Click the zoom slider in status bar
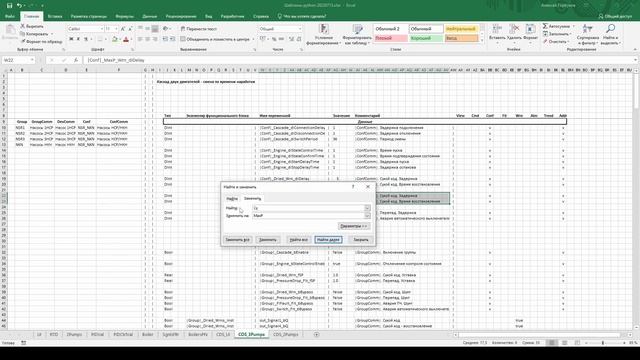Image resolution: width=640 pixels, height=360 pixels. 603,343
